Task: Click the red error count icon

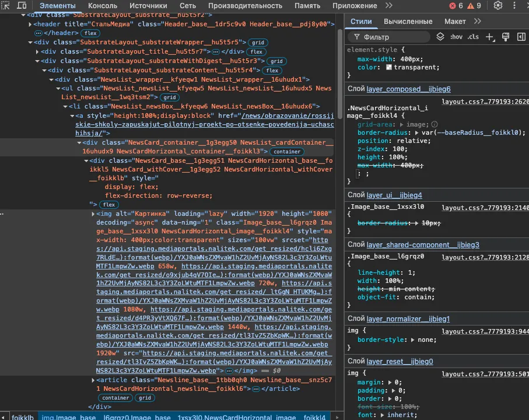Action: pyautogui.click(x=453, y=6)
